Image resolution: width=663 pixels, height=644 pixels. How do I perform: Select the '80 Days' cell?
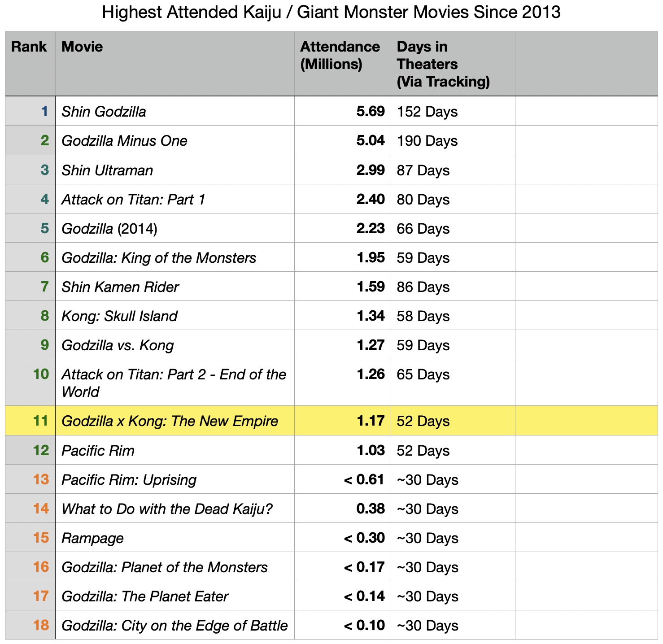click(x=453, y=199)
